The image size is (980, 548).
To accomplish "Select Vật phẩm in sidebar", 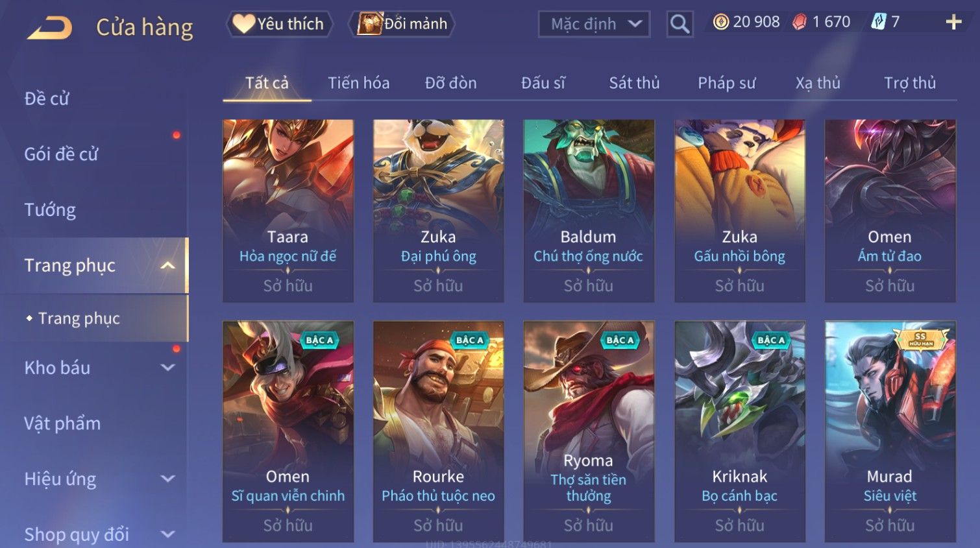I will pyautogui.click(x=62, y=423).
